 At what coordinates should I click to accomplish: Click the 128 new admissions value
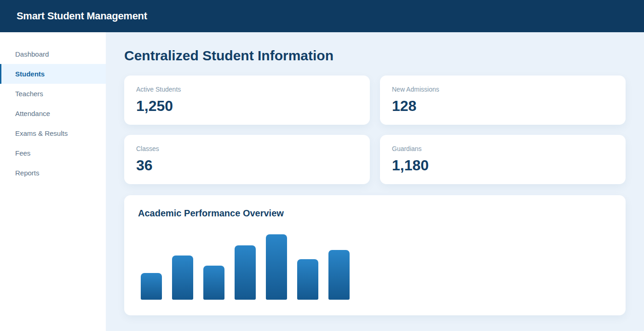404,106
